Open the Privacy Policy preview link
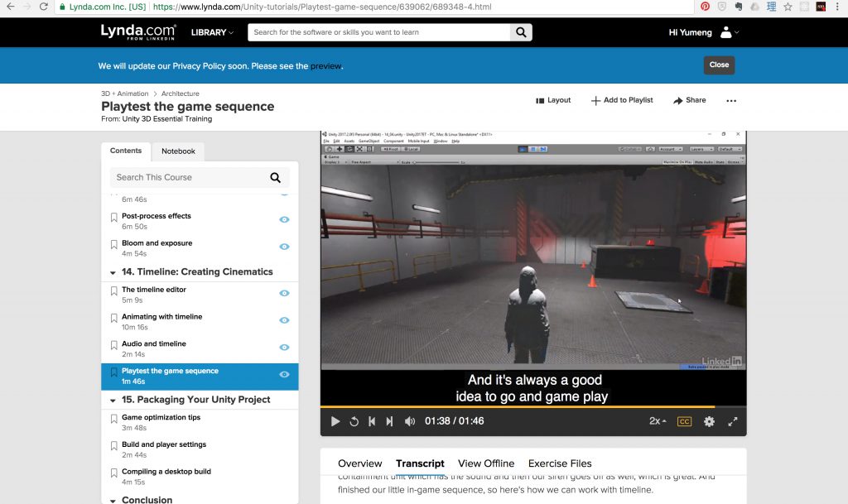Screen dimensions: 848x504 325,66
